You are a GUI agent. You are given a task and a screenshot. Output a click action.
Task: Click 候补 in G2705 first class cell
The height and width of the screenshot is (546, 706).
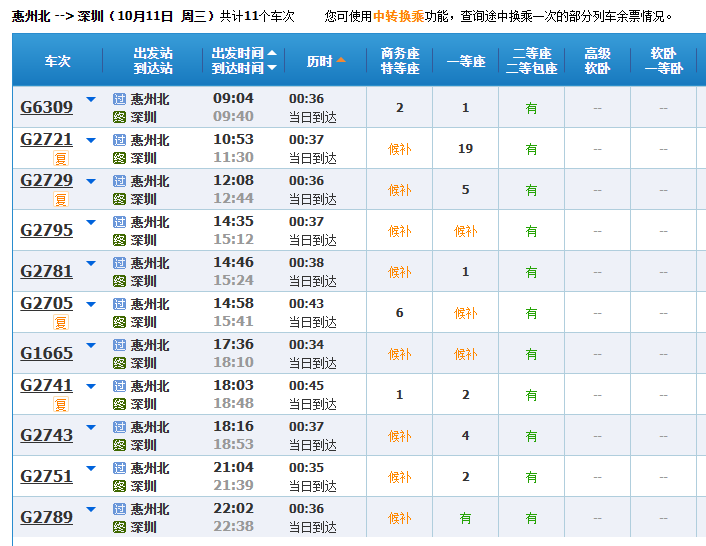(x=466, y=313)
